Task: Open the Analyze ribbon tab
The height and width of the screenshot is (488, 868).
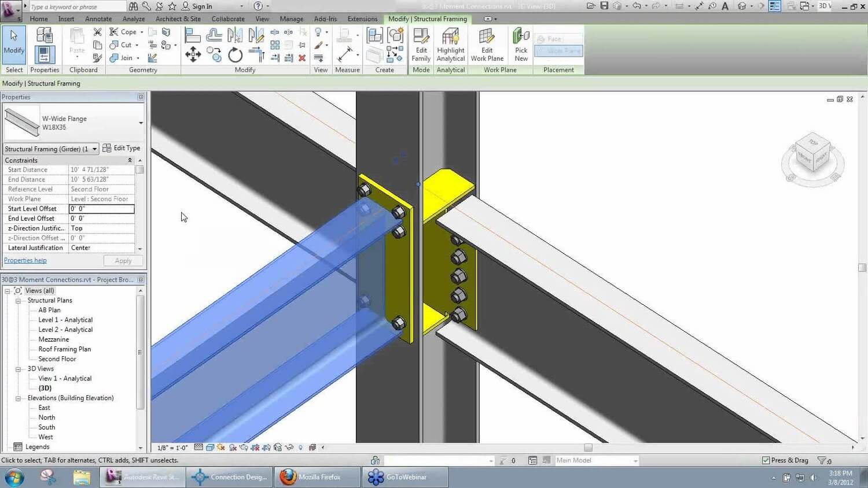Action: coord(134,19)
